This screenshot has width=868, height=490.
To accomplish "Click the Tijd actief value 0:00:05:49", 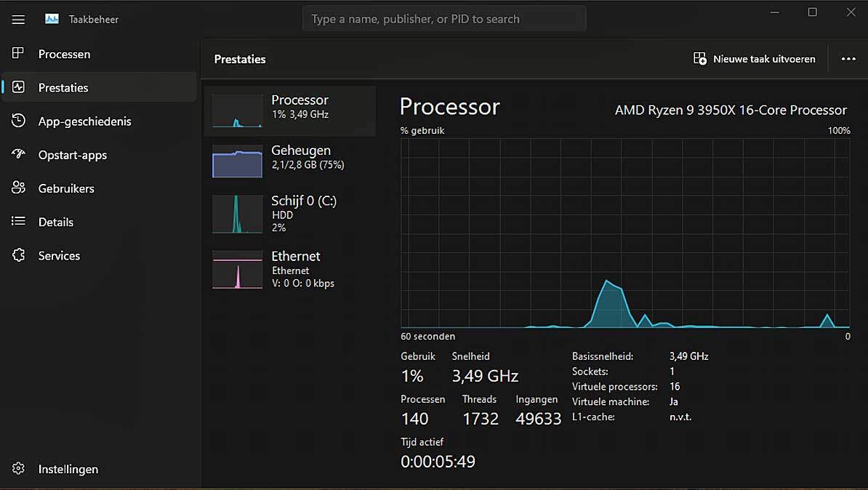I will (438, 461).
